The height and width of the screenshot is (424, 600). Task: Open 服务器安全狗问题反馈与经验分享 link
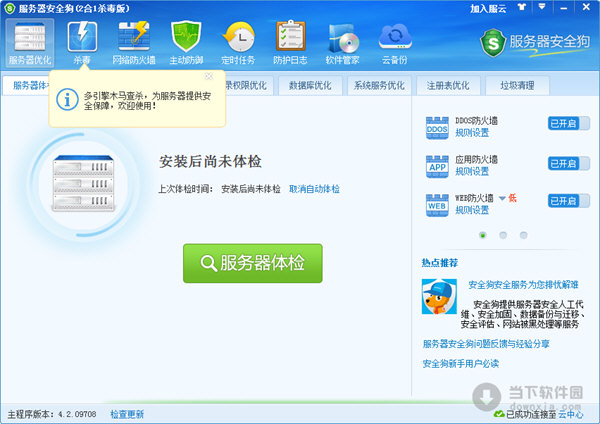(x=486, y=344)
